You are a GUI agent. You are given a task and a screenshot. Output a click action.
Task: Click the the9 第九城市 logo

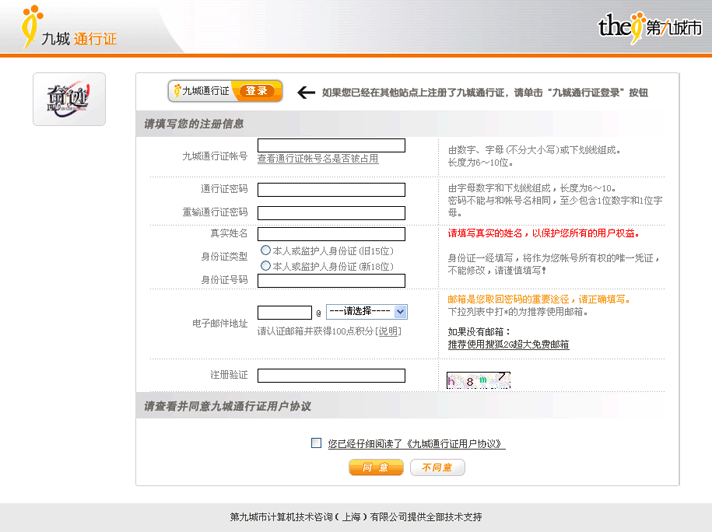pos(649,27)
